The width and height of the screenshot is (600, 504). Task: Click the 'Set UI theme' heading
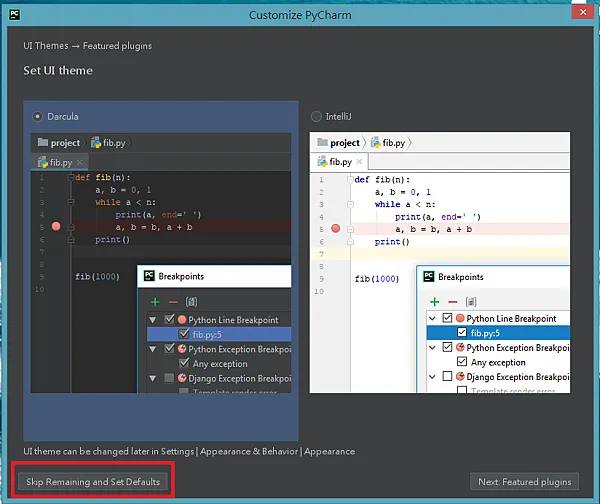(58, 70)
